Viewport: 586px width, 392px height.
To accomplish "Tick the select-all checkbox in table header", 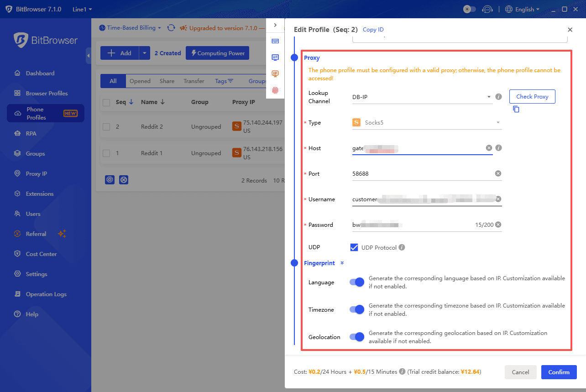I will [x=106, y=103].
